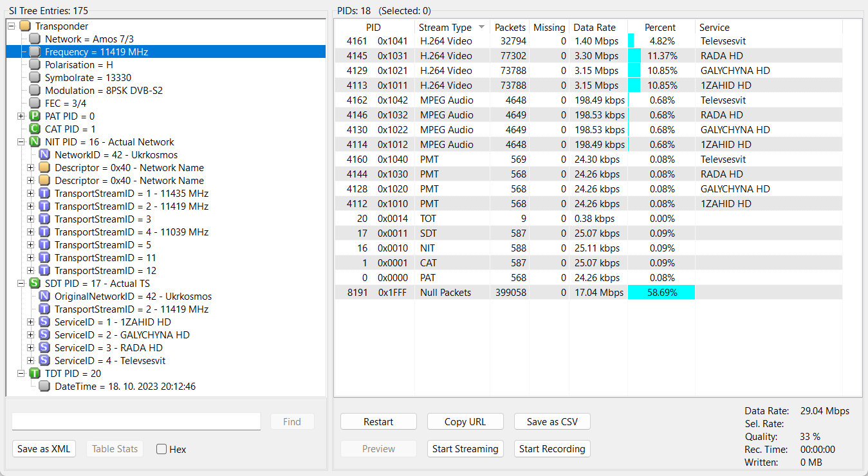This screenshot has width=868, height=476.
Task: Click the T icon of TransportStreamID = 4 - 11039 MHz
Action: (x=44, y=232)
